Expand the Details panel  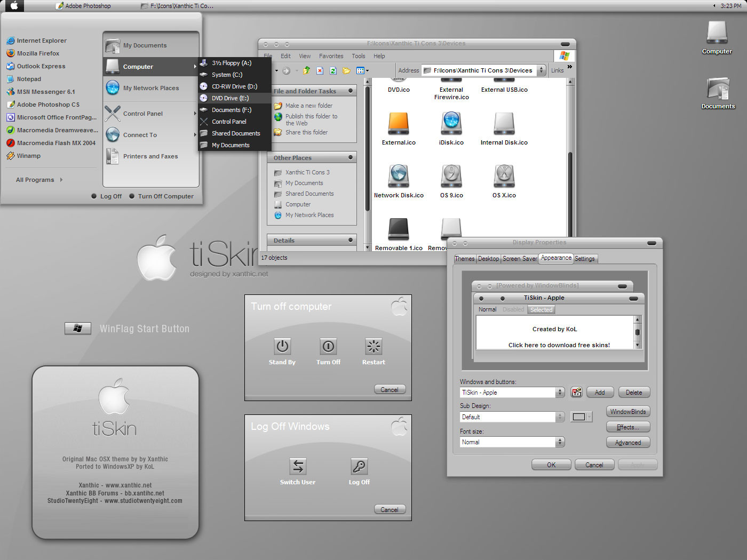[x=351, y=241]
